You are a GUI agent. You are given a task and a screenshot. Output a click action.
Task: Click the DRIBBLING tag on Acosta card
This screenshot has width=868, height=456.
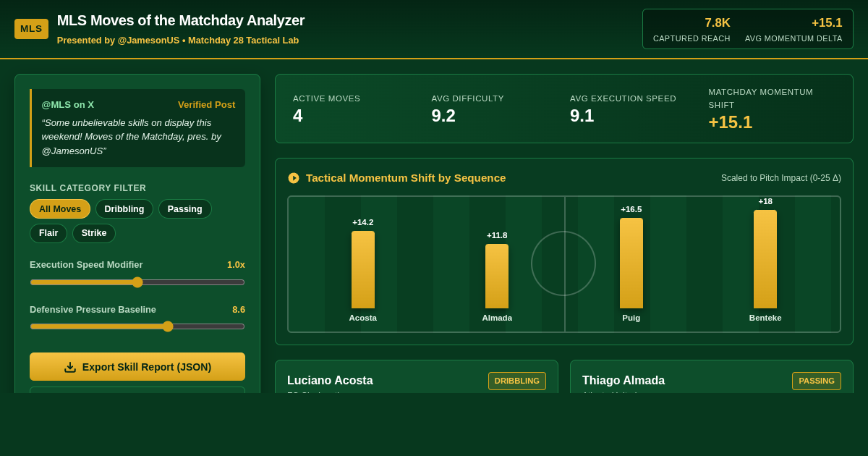[517, 381]
